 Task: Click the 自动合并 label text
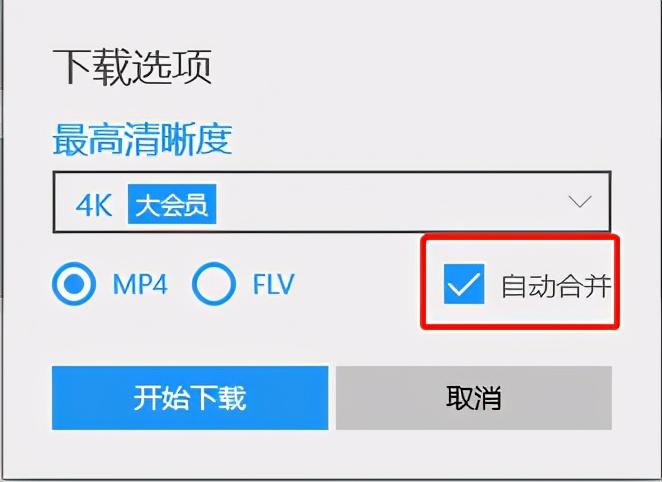pyautogui.click(x=556, y=286)
